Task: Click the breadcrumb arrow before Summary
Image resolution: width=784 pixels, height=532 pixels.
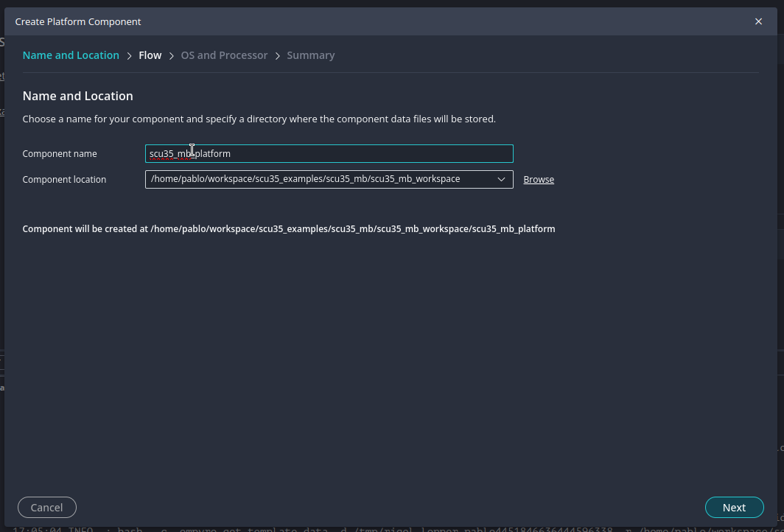Action: pyautogui.click(x=277, y=55)
